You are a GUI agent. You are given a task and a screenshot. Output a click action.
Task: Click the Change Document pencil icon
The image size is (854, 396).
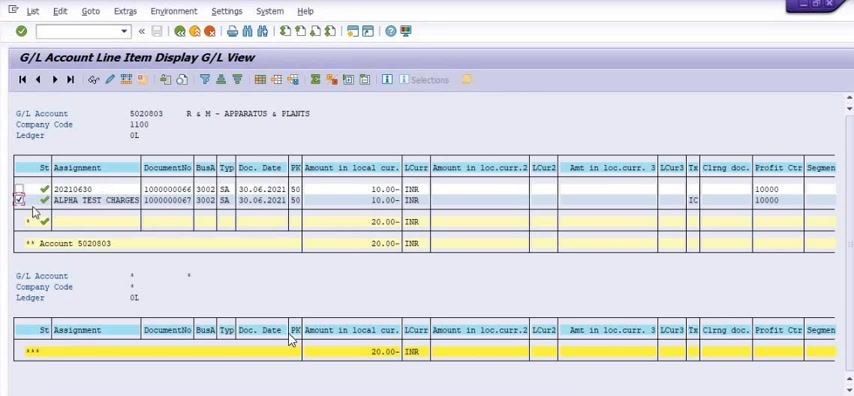point(110,80)
